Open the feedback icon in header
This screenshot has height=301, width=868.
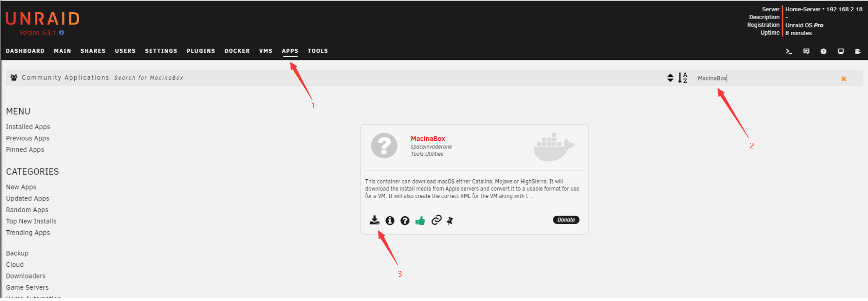click(x=806, y=51)
